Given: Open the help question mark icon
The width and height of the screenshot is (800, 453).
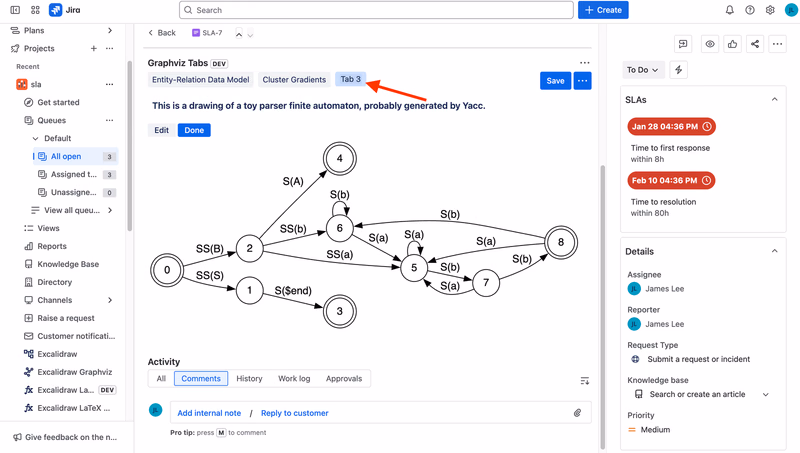Looking at the screenshot, I should tap(749, 10).
